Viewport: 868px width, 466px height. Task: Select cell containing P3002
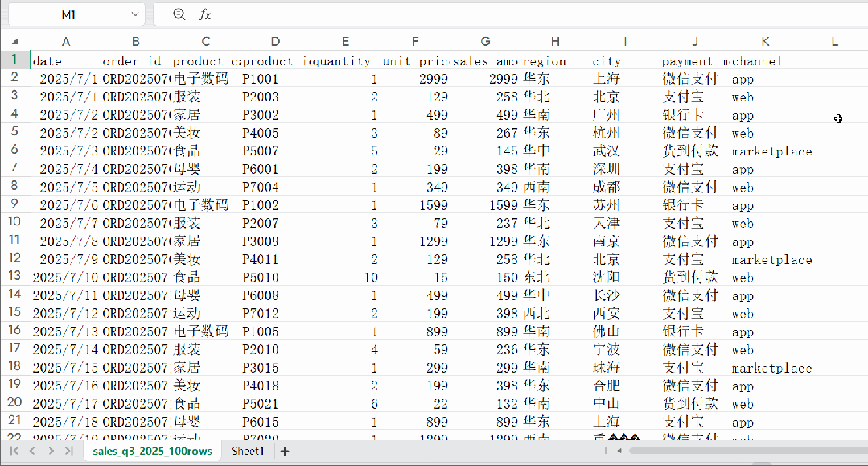pyautogui.click(x=275, y=115)
